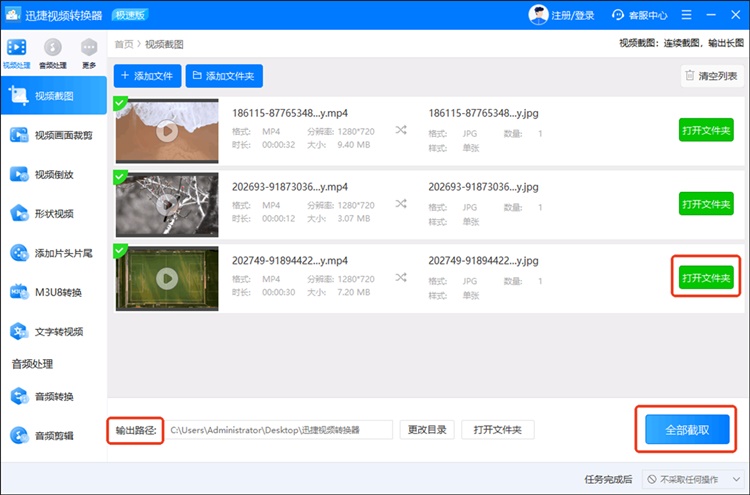The height and width of the screenshot is (495, 750).
Task: Click the 音频转换 sidebar icon
Action: click(x=20, y=396)
